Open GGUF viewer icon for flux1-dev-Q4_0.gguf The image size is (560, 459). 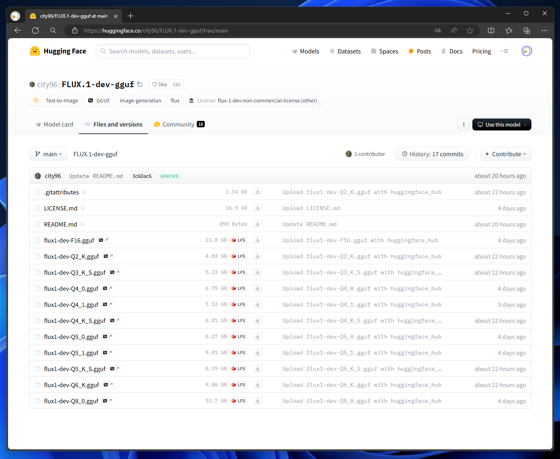[x=108, y=289]
